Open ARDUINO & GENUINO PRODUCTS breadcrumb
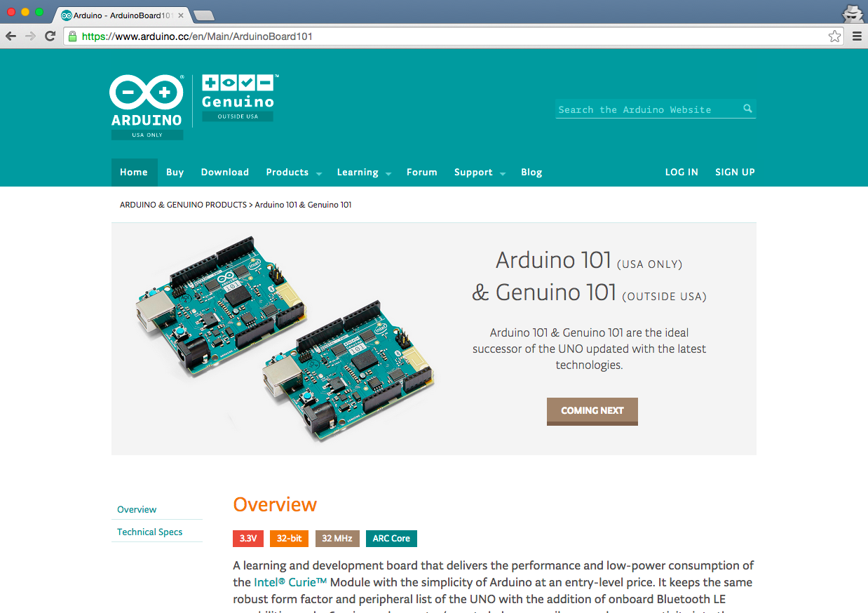This screenshot has width=868, height=613. (x=183, y=205)
